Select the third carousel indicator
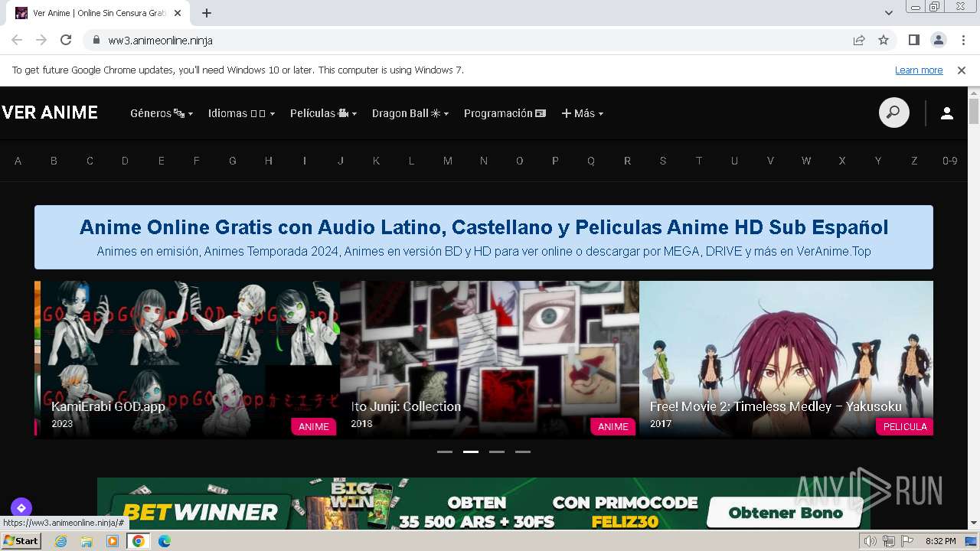 pos(497,452)
